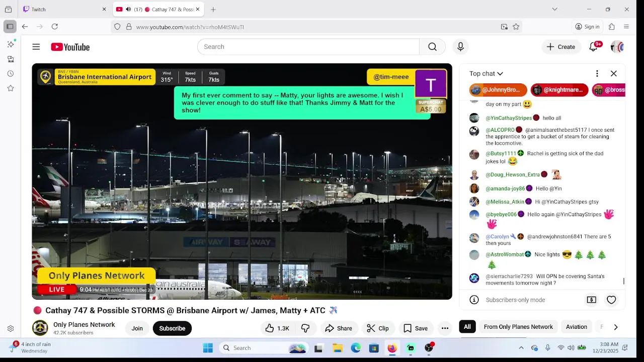Select the All filter chip
This screenshot has height=362, width=644.
[x=467, y=327]
